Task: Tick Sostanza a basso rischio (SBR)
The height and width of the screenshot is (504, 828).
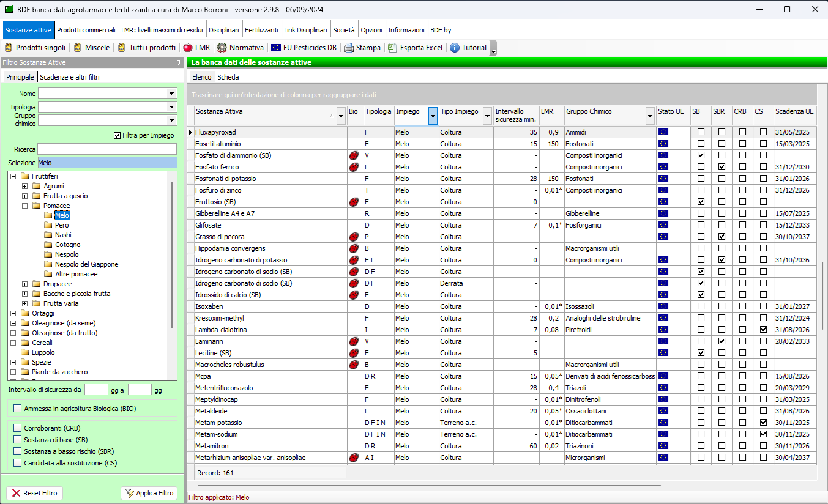Action: [x=17, y=451]
